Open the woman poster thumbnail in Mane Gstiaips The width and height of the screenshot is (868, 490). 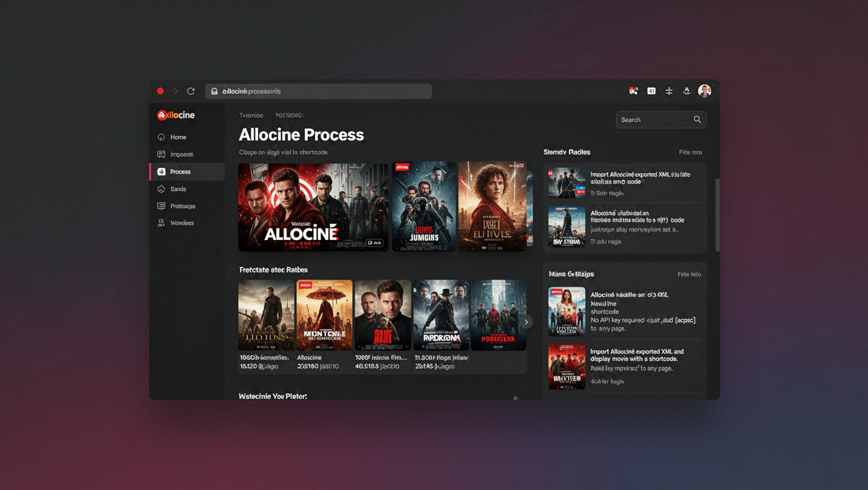coord(567,311)
